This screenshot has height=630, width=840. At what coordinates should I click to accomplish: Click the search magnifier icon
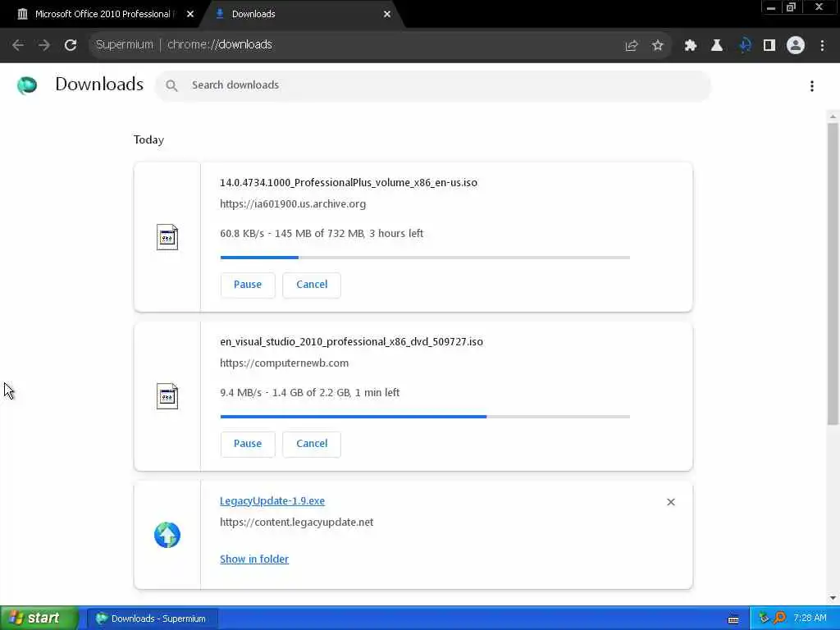pos(171,85)
